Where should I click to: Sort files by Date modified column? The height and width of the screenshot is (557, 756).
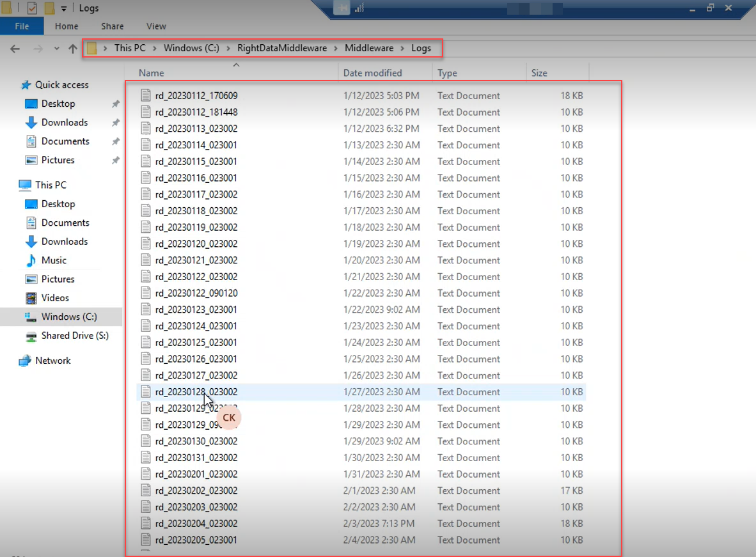pos(372,73)
